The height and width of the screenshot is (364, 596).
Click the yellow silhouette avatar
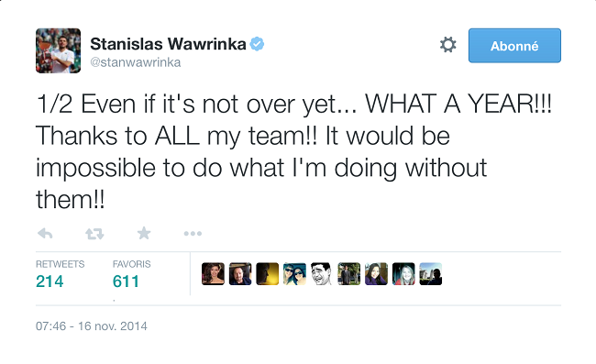click(267, 273)
